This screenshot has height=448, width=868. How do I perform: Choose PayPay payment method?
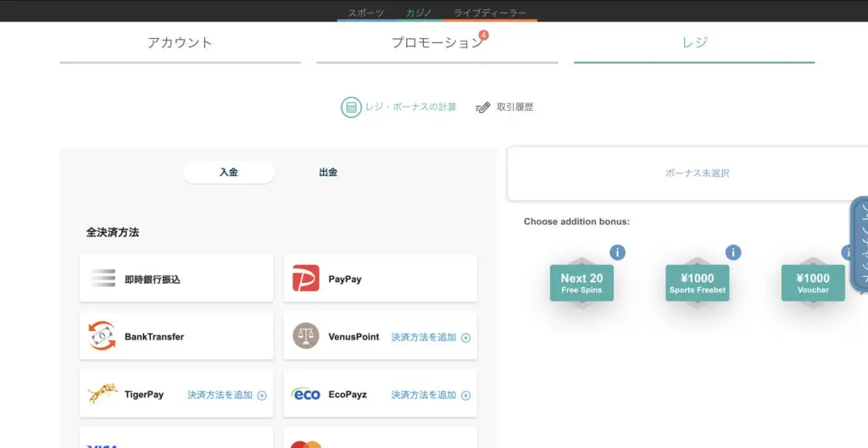click(x=381, y=279)
